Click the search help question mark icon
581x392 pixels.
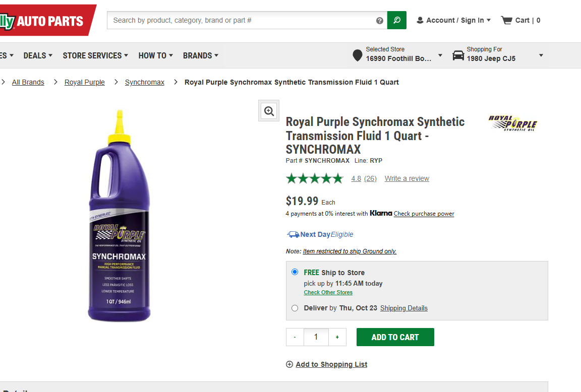[x=379, y=21]
